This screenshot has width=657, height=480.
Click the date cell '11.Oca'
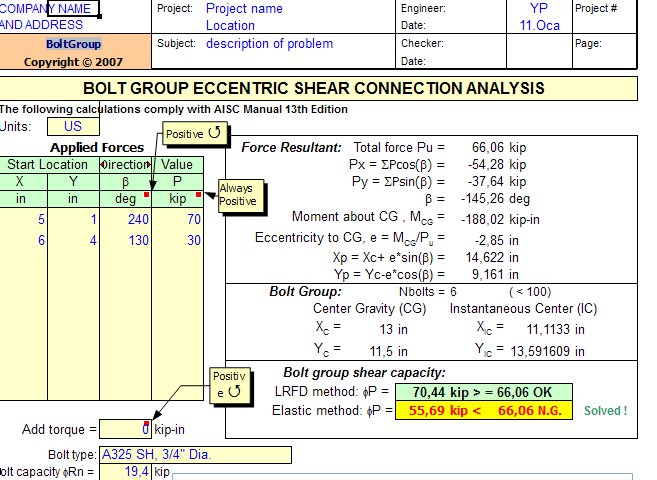point(539,26)
